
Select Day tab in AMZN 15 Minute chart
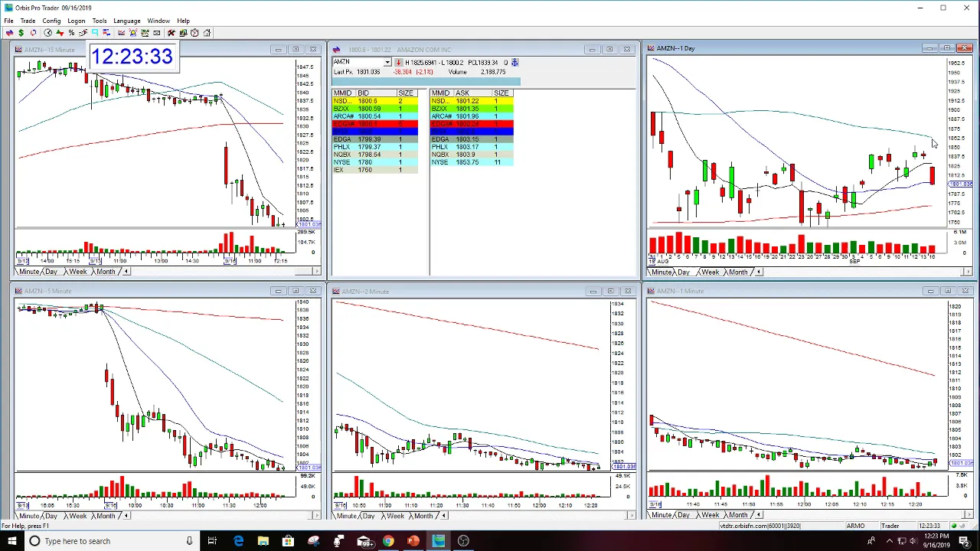tap(51, 272)
